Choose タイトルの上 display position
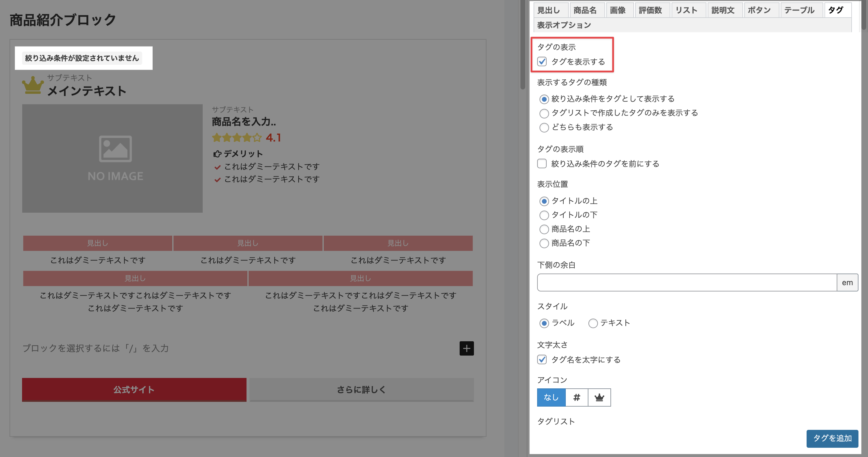 click(x=544, y=201)
